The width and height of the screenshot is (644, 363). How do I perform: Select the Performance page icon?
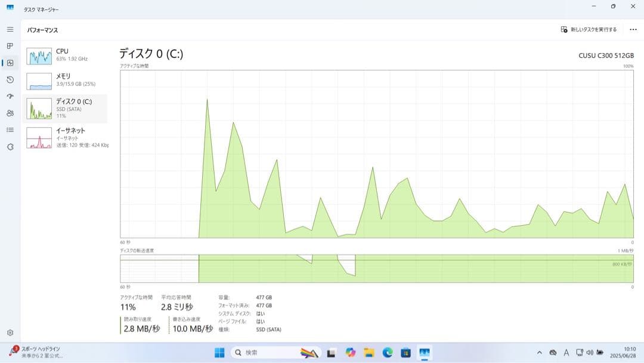coord(10,63)
